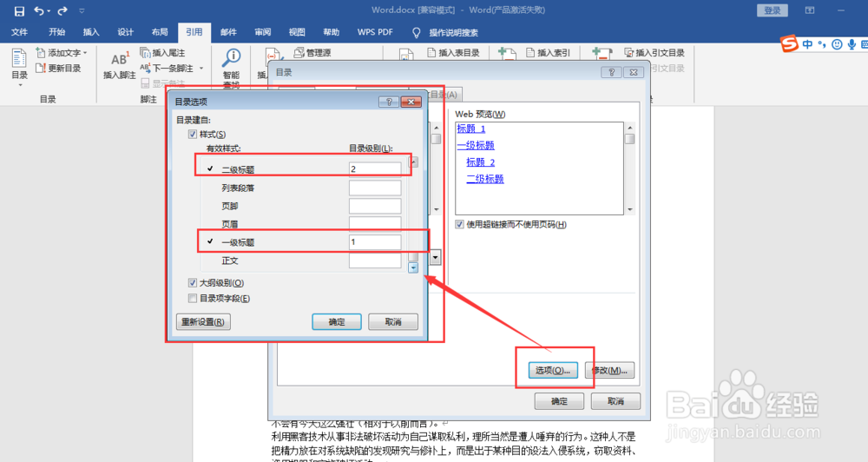
Task: Click the lightbulb 操作说明搜索 search box
Action: [445, 32]
